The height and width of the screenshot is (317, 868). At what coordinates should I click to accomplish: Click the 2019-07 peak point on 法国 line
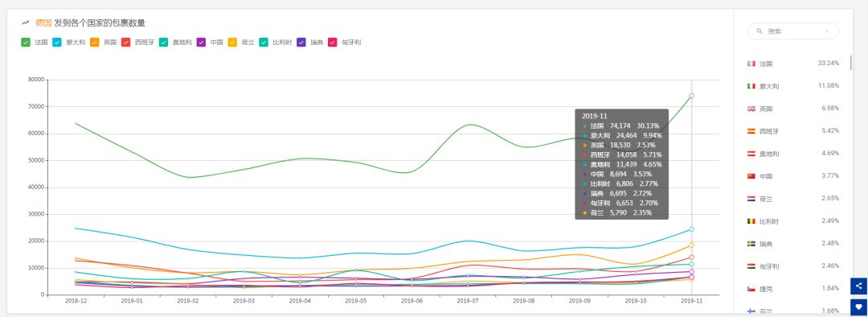tap(468, 125)
